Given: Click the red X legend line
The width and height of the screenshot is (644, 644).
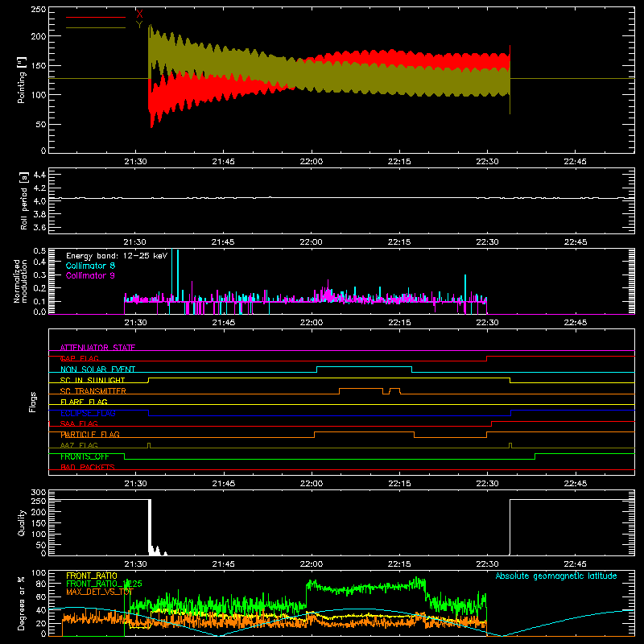Looking at the screenshot, I should point(96,17).
